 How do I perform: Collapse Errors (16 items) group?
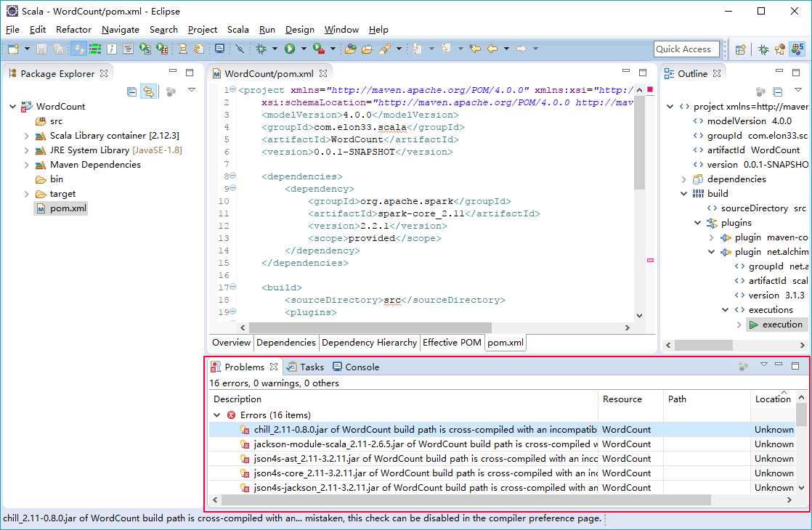[x=217, y=415]
